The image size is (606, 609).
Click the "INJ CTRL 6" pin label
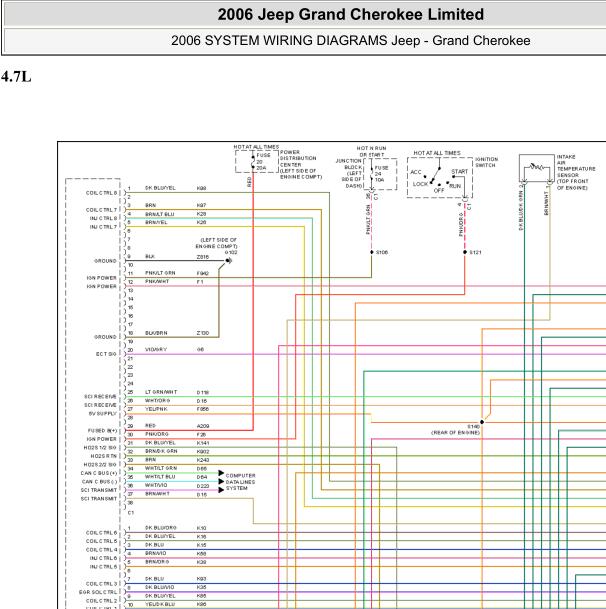pos(103,559)
